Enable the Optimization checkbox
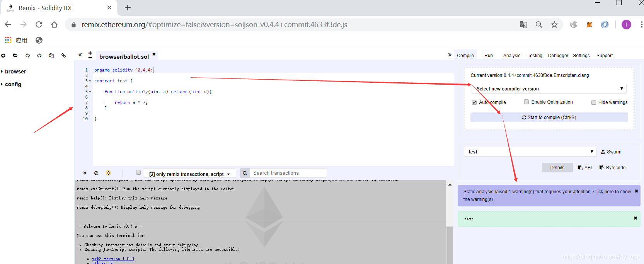 click(x=526, y=102)
